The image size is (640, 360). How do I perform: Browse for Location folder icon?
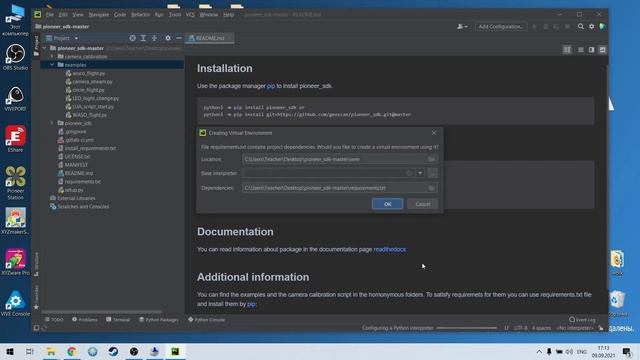[431, 159]
